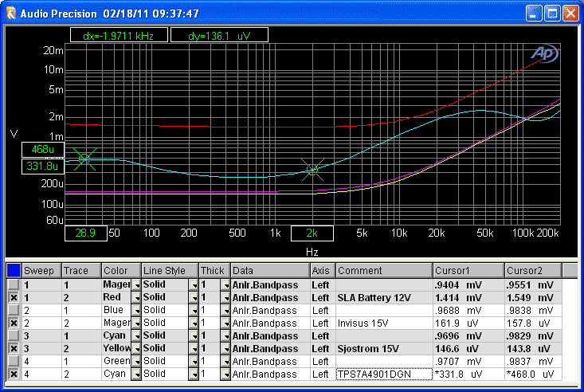Open Line Style dropdown for TPS7A4901DGN row
The height and width of the screenshot is (392, 584).
[x=194, y=374]
